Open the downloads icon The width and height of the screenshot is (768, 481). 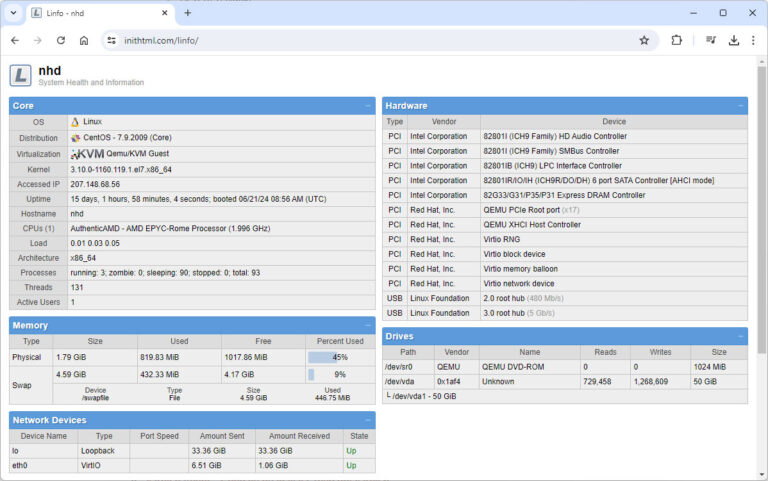coord(734,41)
